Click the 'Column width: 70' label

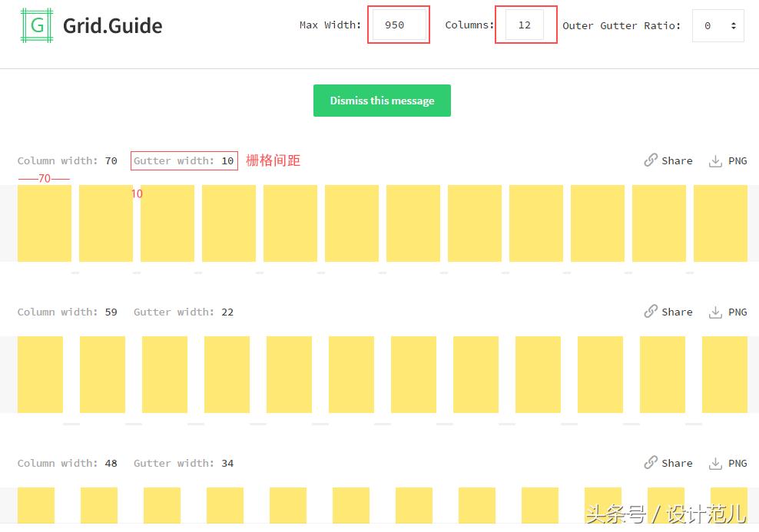(67, 161)
